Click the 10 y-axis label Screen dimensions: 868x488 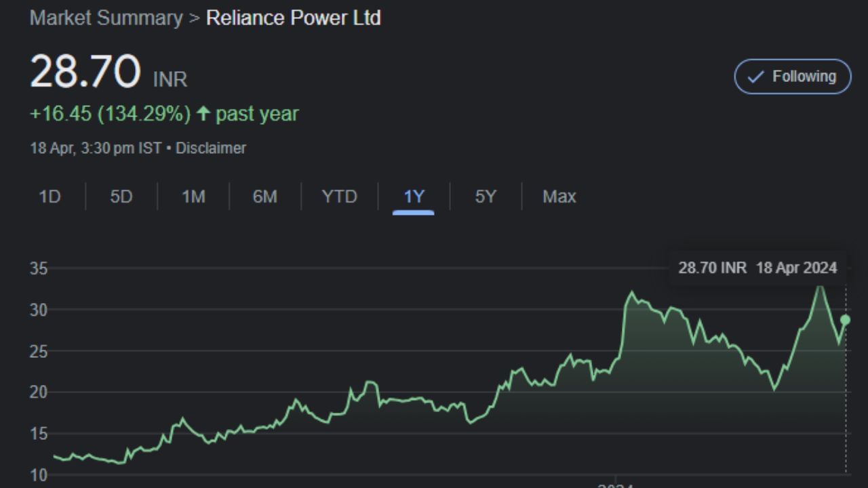click(39, 475)
